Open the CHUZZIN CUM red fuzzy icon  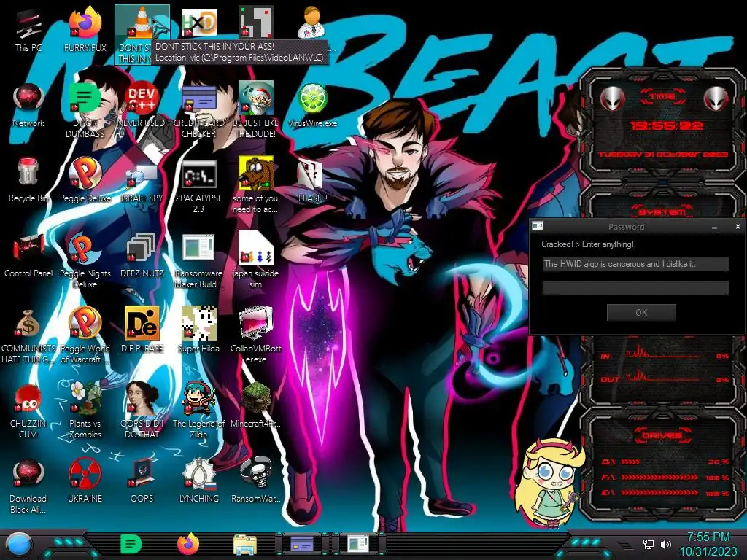coord(28,411)
